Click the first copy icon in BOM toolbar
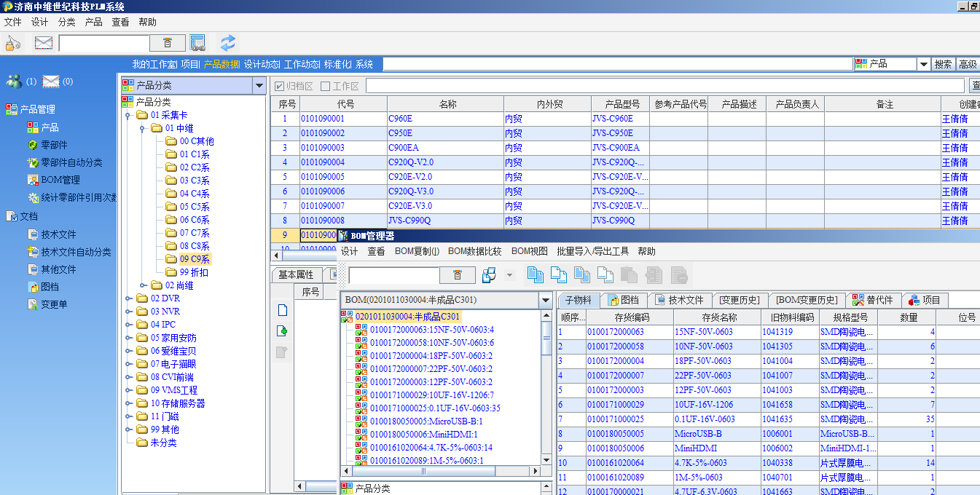Image resolution: width=980 pixels, height=495 pixels. click(x=536, y=274)
